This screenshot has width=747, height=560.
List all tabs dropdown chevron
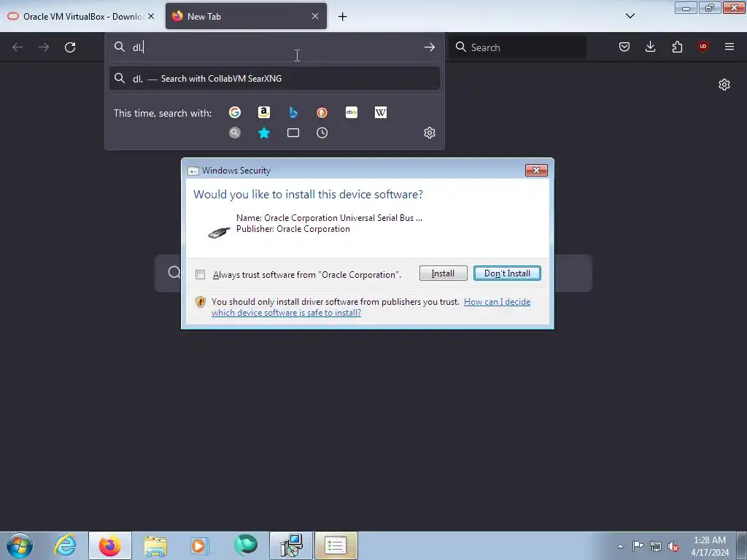630,16
